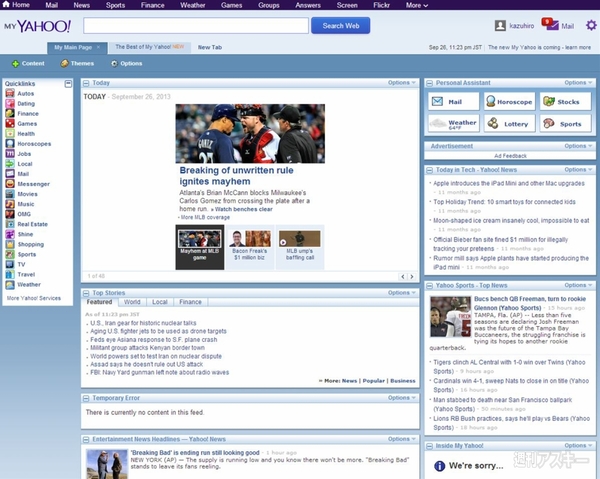Collapse the Inside My Yahoo module
Screen dimensions: 600x479
click(430, 446)
